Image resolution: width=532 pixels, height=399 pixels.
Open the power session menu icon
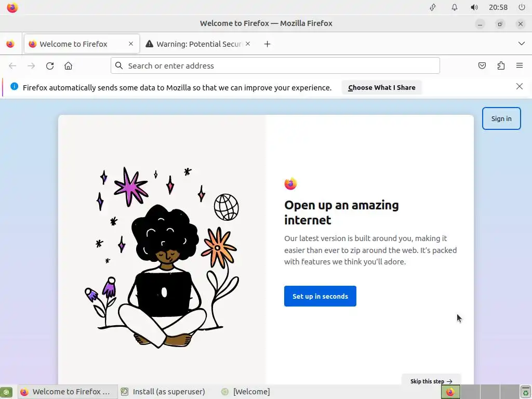(x=522, y=7)
